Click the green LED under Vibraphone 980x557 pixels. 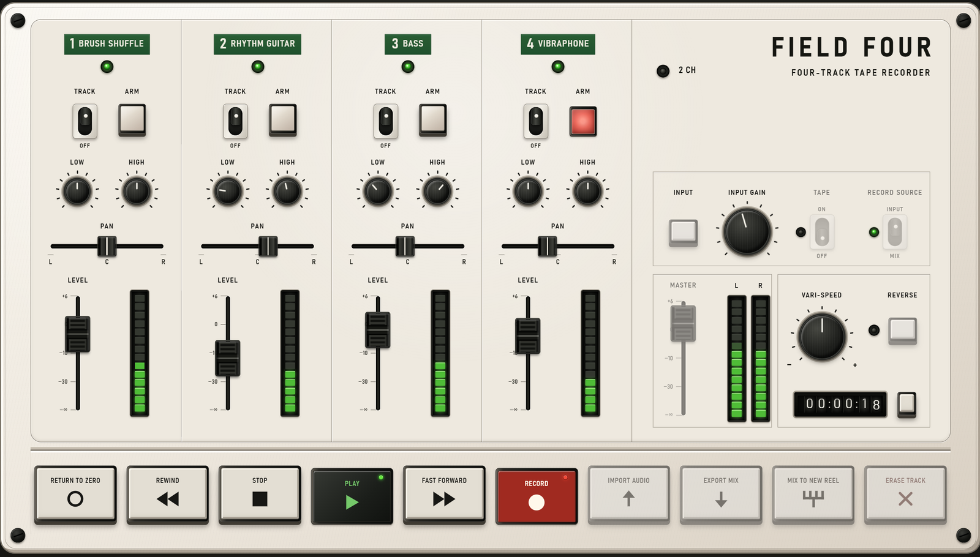[558, 67]
